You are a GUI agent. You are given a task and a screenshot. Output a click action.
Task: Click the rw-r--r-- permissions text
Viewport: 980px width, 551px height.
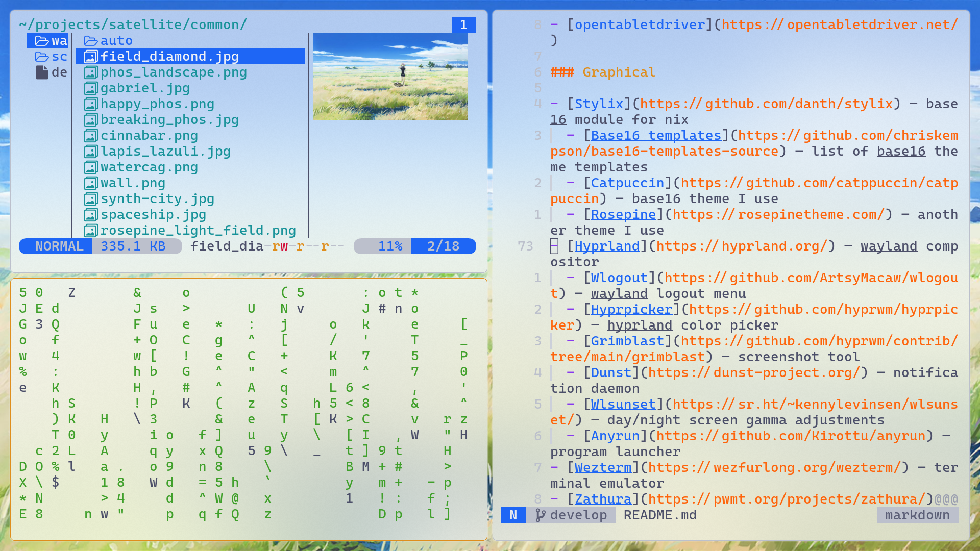pos(304,246)
